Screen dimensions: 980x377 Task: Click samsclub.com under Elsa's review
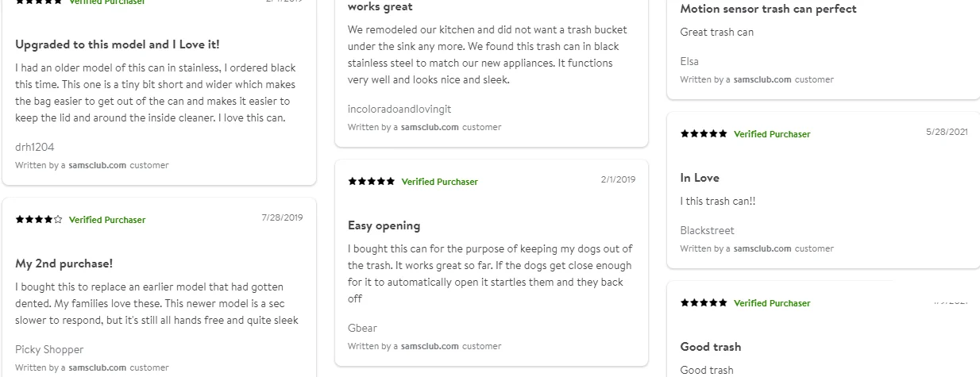coord(762,79)
